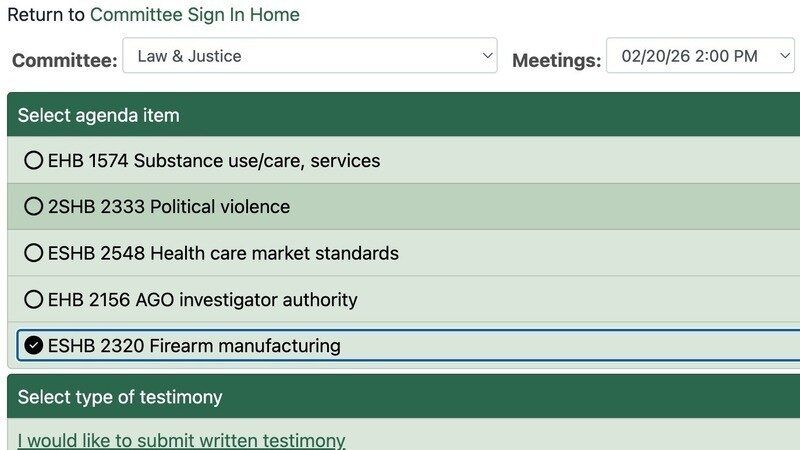Click the checked ESHB 2320 radio button

[34, 346]
